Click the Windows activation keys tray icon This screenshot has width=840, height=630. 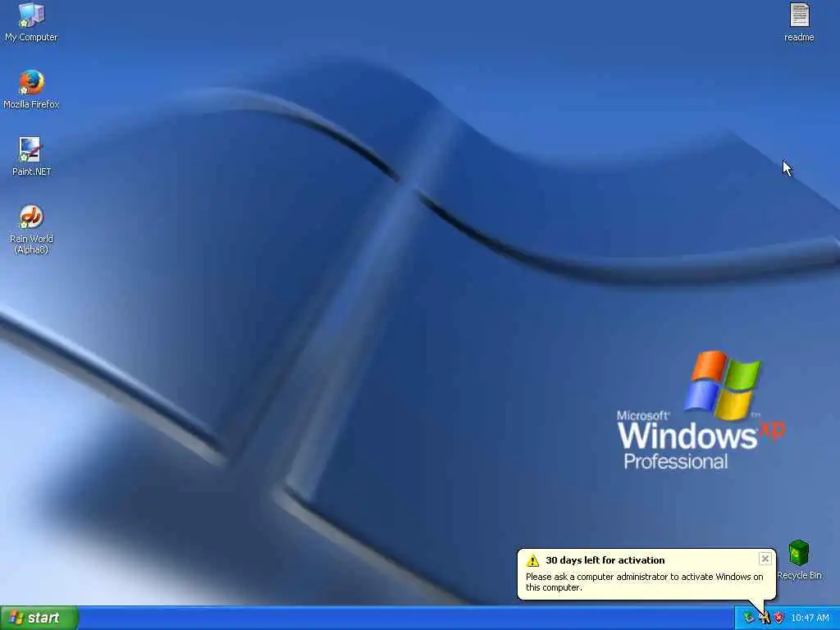coord(764,619)
